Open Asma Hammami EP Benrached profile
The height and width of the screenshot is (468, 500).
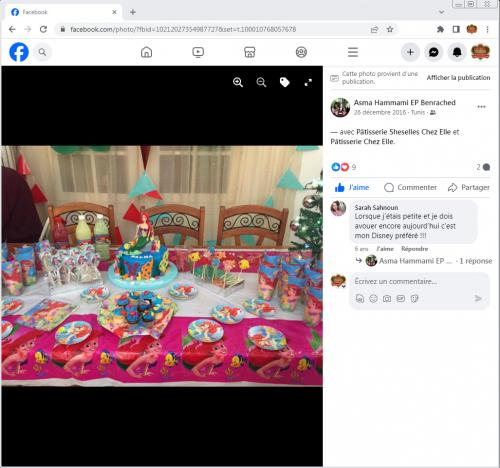405,103
